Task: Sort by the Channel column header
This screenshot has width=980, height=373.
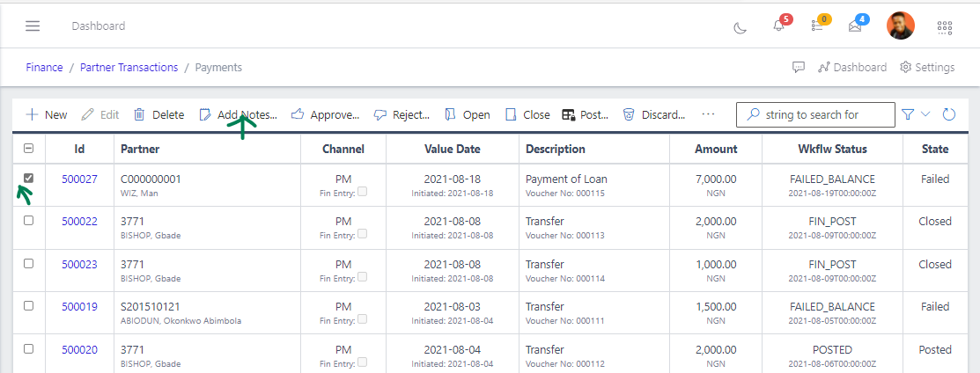Action: [343, 149]
